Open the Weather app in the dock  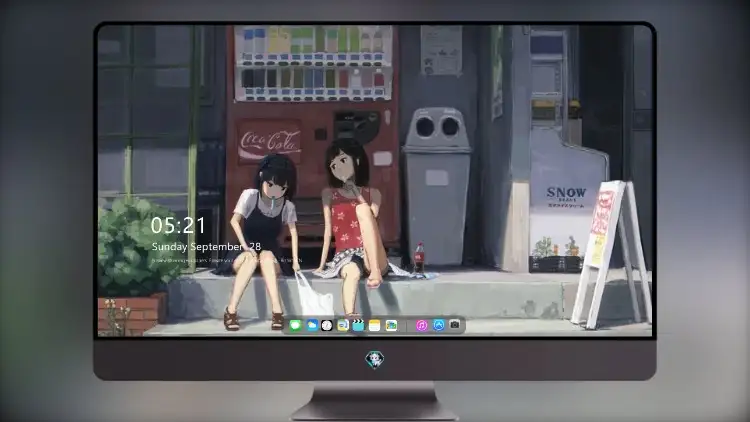point(312,326)
